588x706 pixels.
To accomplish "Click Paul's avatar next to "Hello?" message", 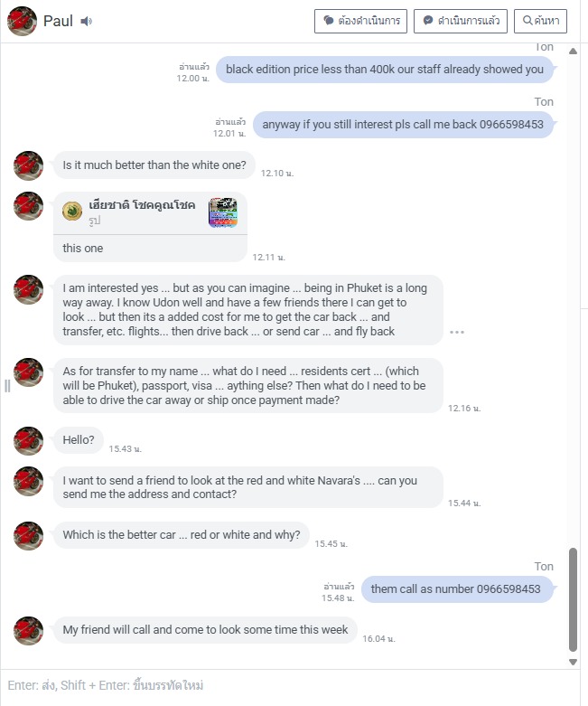I will [29, 440].
